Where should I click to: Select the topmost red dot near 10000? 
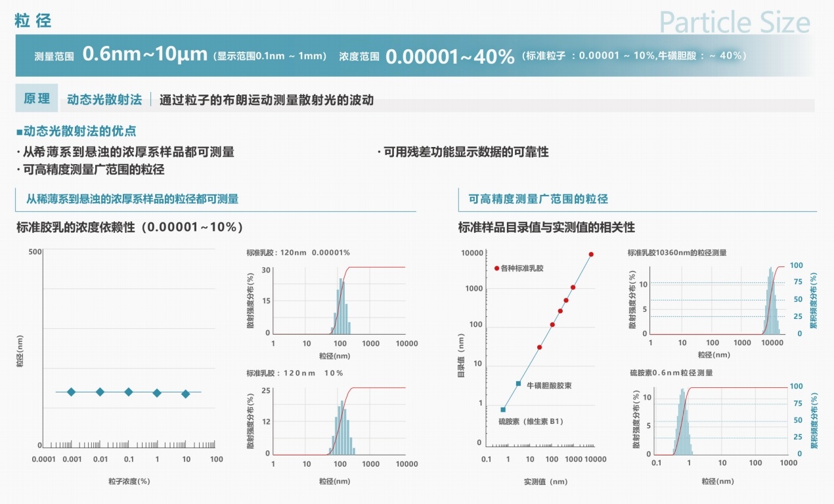coord(591,254)
